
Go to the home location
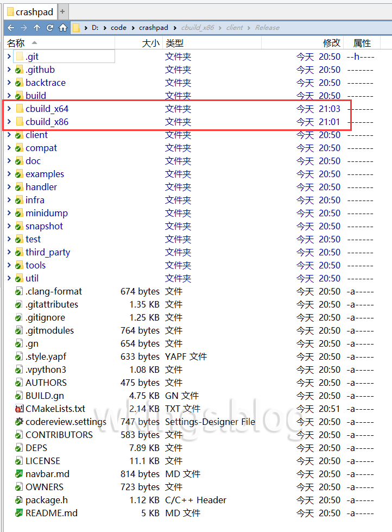pos(63,28)
